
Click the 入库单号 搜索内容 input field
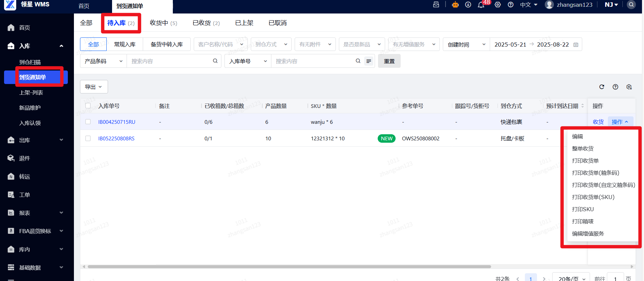coord(313,61)
